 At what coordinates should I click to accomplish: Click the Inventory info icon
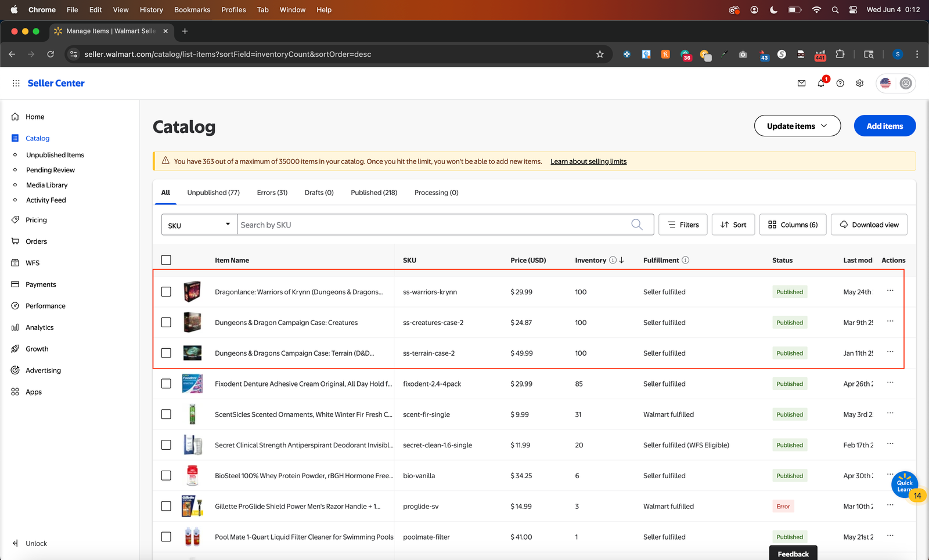pyautogui.click(x=613, y=260)
